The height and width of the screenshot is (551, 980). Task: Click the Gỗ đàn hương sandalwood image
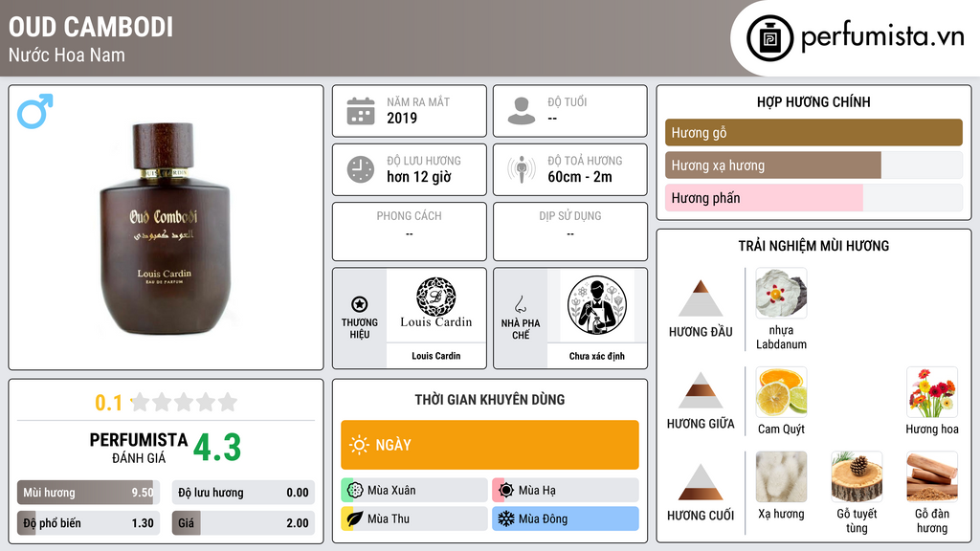coord(932,477)
